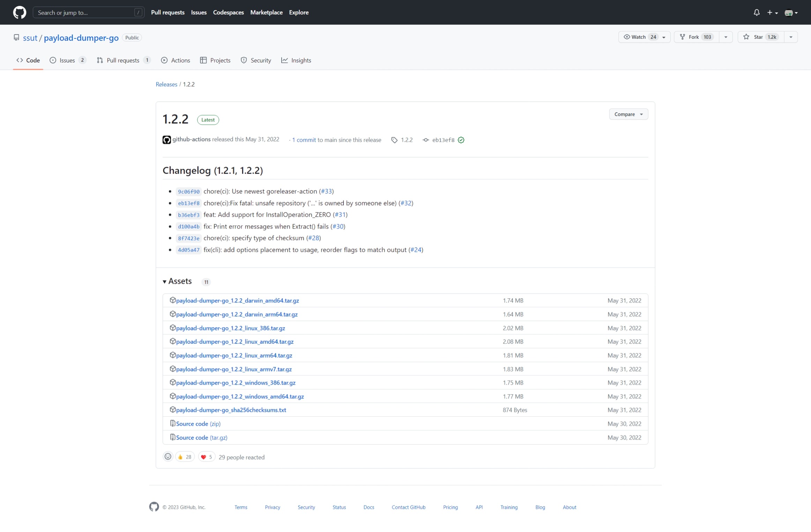
Task: Click the GitHub logo in the header
Action: tap(20, 13)
